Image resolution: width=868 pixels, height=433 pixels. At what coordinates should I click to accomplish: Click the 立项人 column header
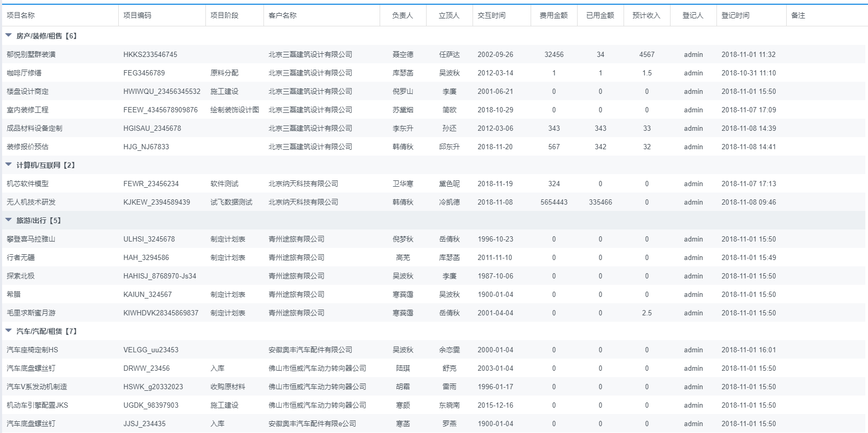pyautogui.click(x=449, y=15)
